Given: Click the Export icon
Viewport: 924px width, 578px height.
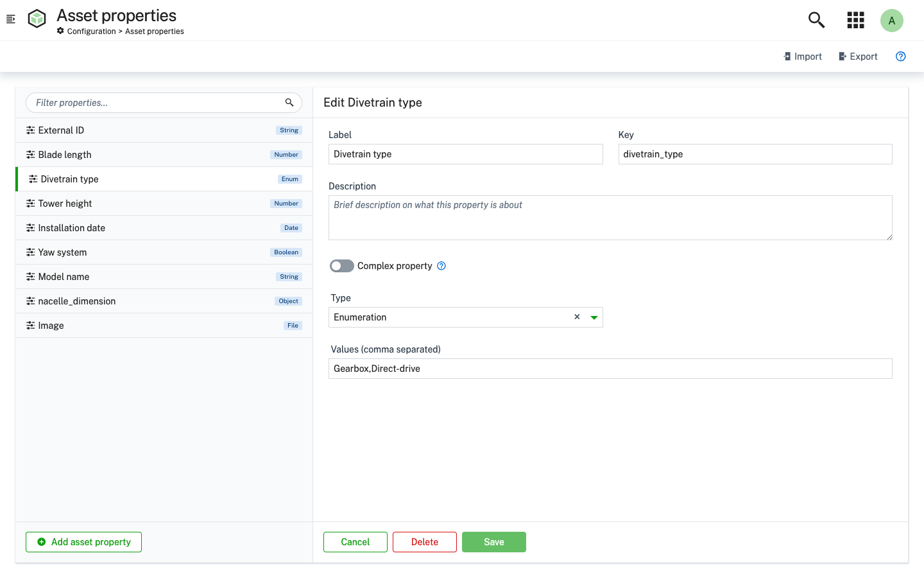Looking at the screenshot, I should point(842,57).
